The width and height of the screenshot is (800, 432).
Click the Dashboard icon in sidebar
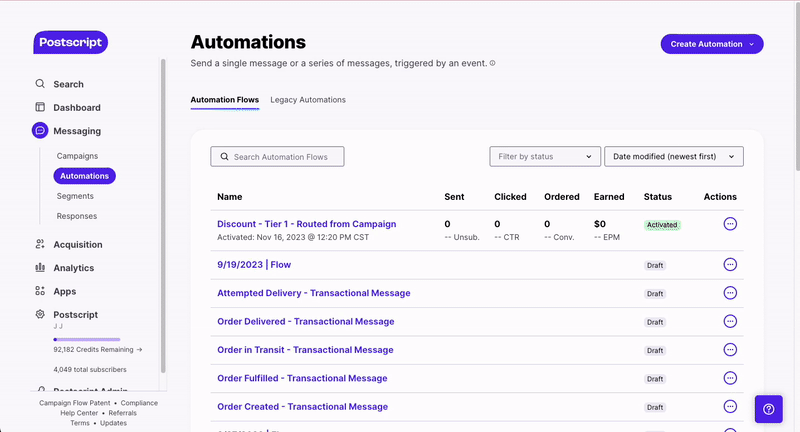(x=40, y=107)
